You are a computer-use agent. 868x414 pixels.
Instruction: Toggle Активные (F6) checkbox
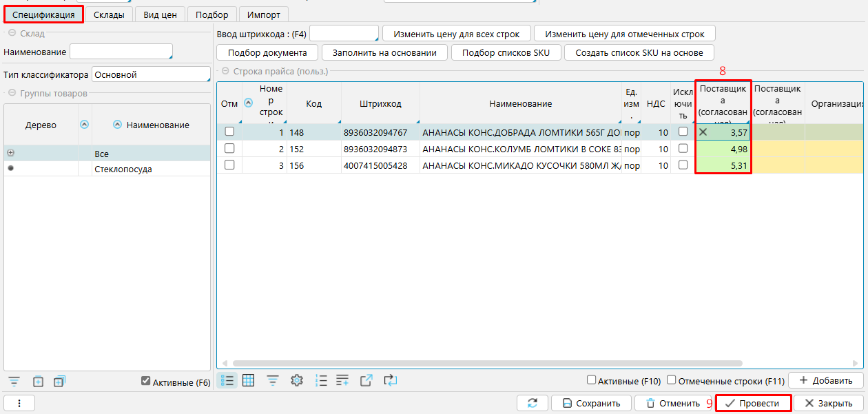coord(145,381)
